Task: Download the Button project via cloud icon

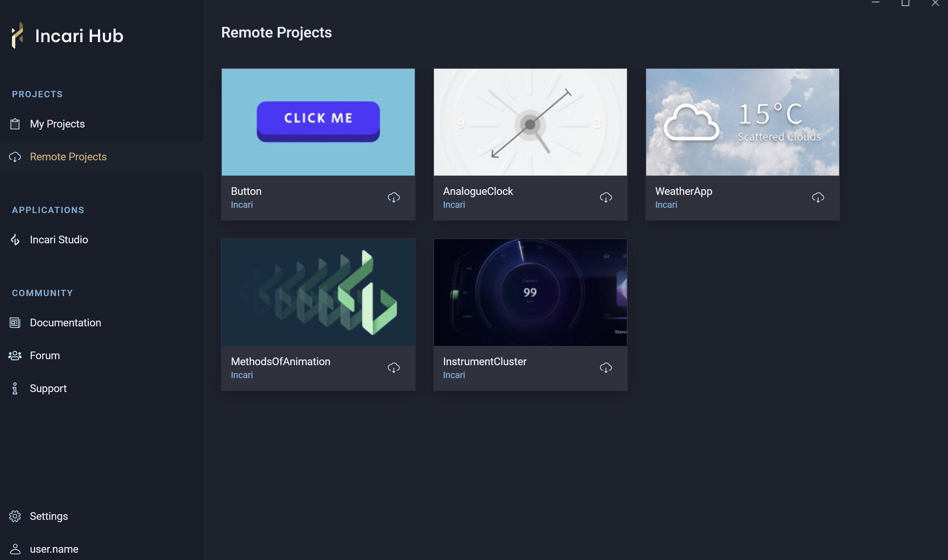Action: [393, 198]
